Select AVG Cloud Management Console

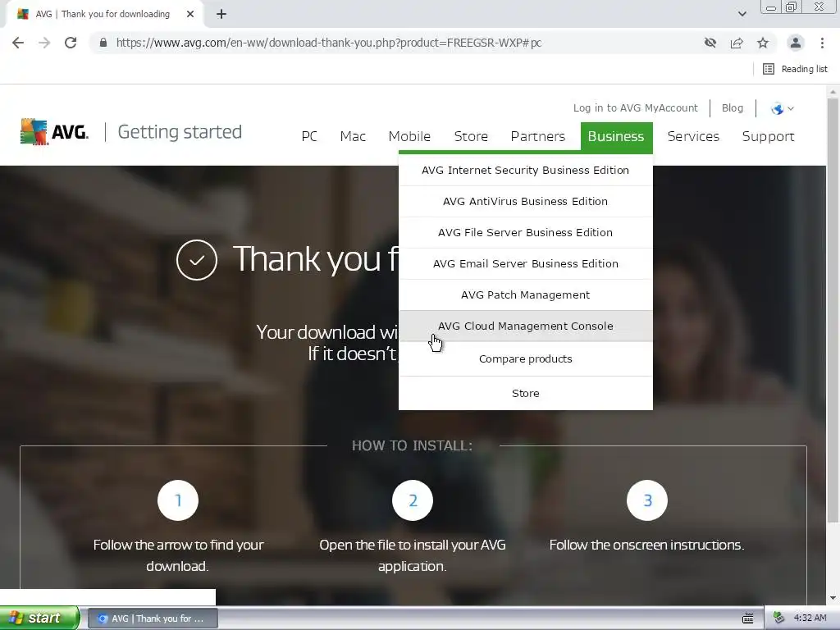click(x=526, y=326)
